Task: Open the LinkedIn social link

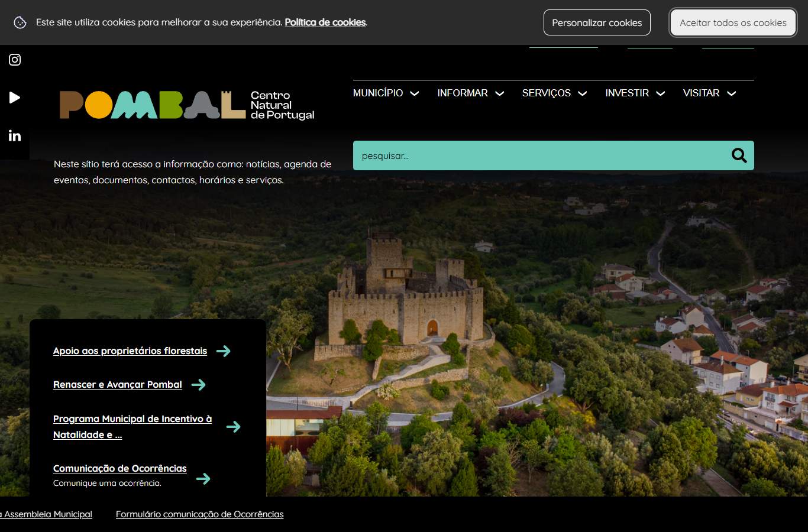Action: click(15, 136)
